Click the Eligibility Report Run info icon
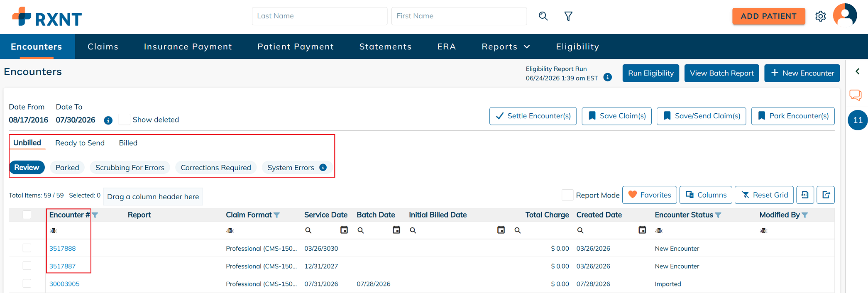Image resolution: width=868 pixels, height=293 pixels. (x=607, y=77)
